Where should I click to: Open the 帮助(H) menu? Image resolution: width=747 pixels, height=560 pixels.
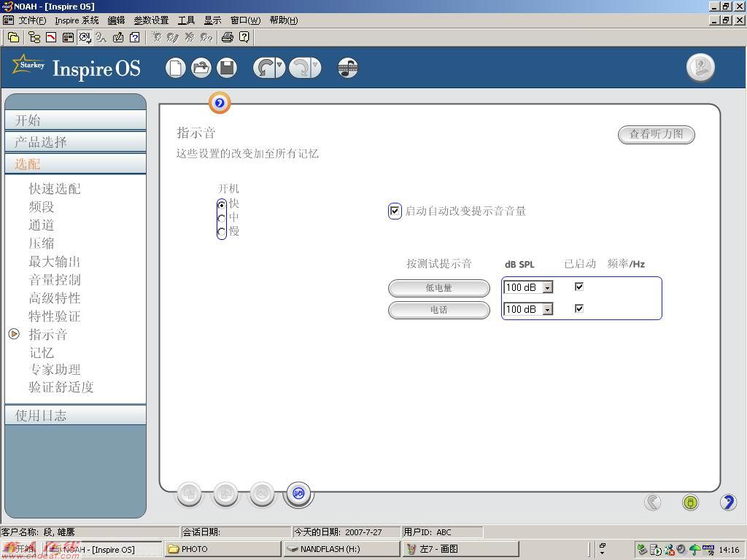coord(284,20)
